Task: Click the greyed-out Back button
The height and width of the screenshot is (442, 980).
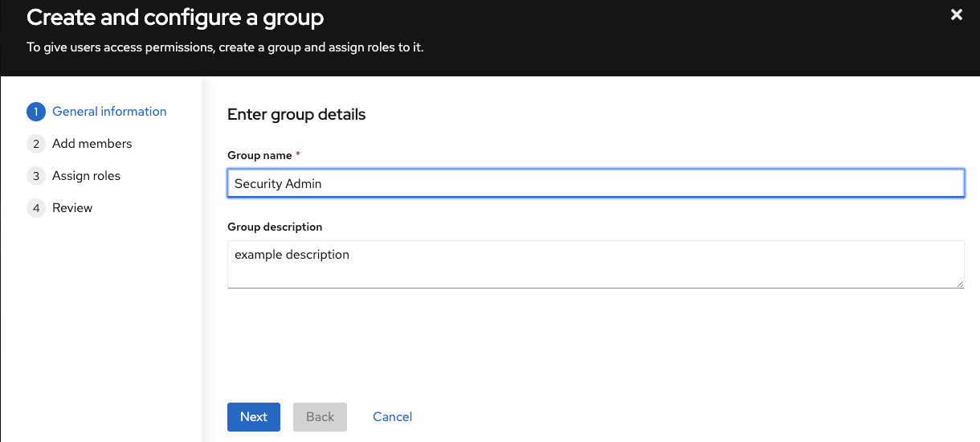Action: tap(320, 417)
